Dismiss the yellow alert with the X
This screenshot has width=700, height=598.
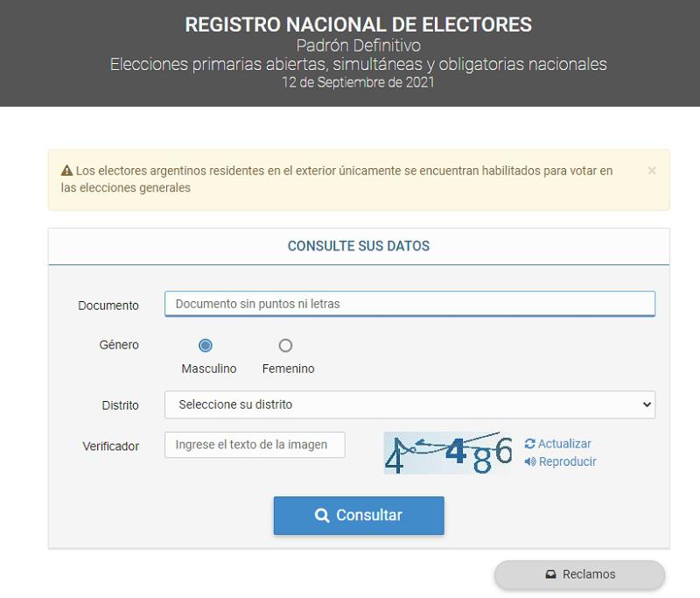652,171
